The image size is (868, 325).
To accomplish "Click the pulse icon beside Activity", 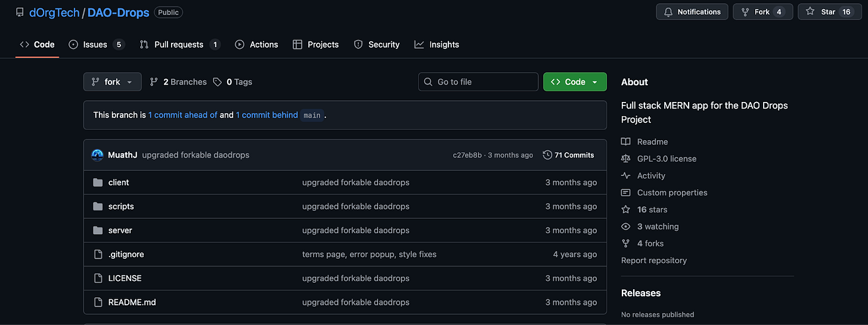I will tap(626, 176).
